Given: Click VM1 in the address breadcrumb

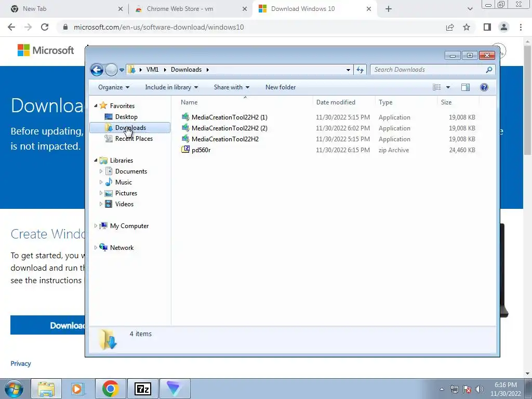Looking at the screenshot, I should click(152, 70).
